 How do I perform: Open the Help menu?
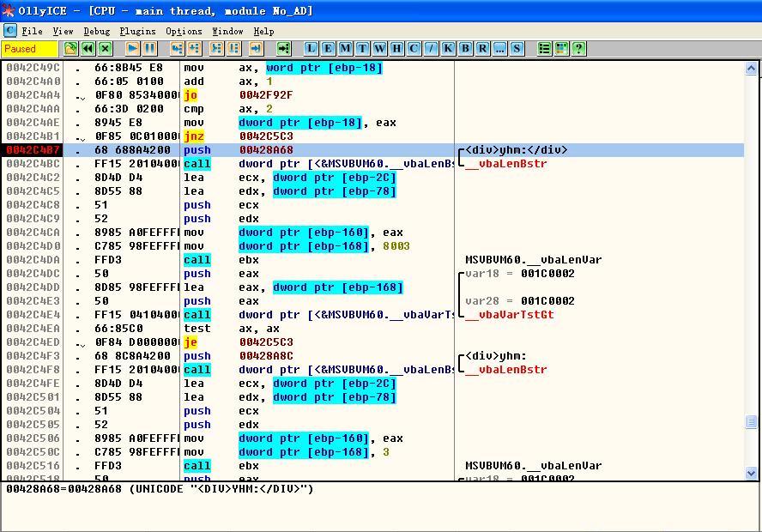click(264, 31)
